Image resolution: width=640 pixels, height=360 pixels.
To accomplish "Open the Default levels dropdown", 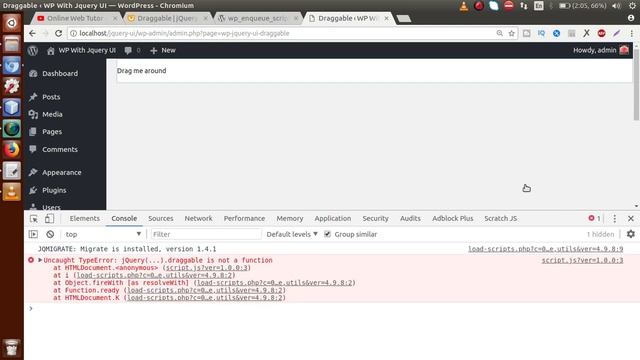I will 292,234.
